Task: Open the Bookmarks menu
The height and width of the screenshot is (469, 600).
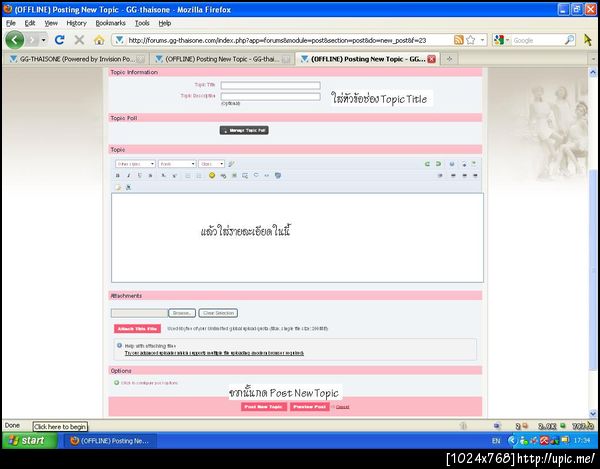Action: [x=111, y=23]
